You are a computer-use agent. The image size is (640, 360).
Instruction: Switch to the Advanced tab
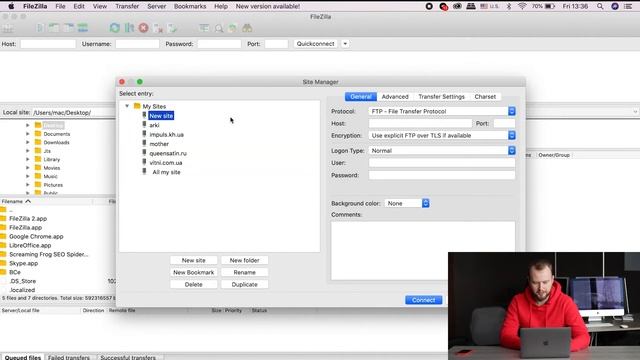395,97
